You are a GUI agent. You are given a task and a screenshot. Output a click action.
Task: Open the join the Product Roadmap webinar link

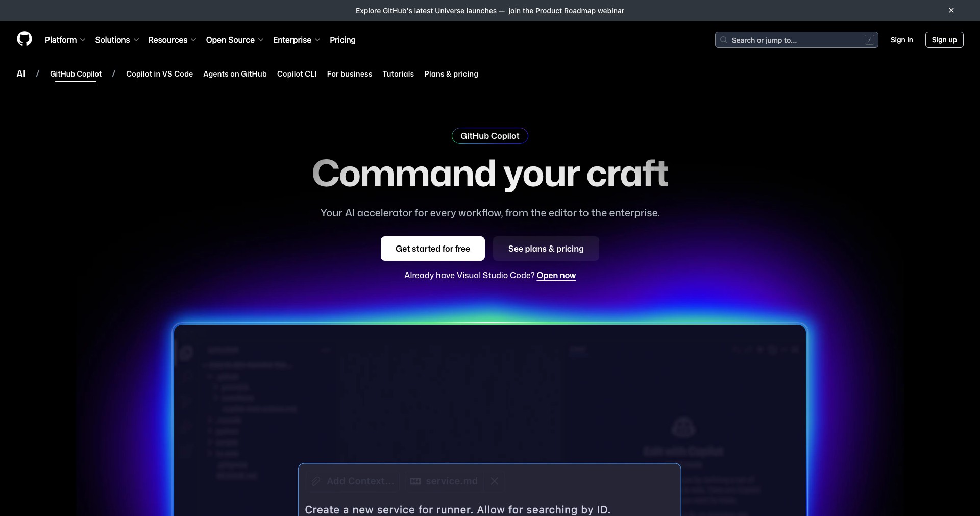point(567,11)
